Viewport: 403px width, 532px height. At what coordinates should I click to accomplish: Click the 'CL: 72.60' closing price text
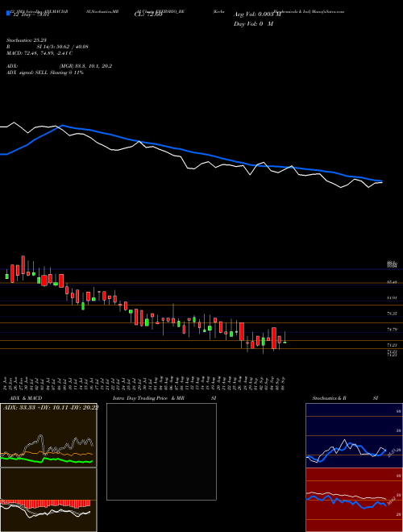[x=148, y=15]
